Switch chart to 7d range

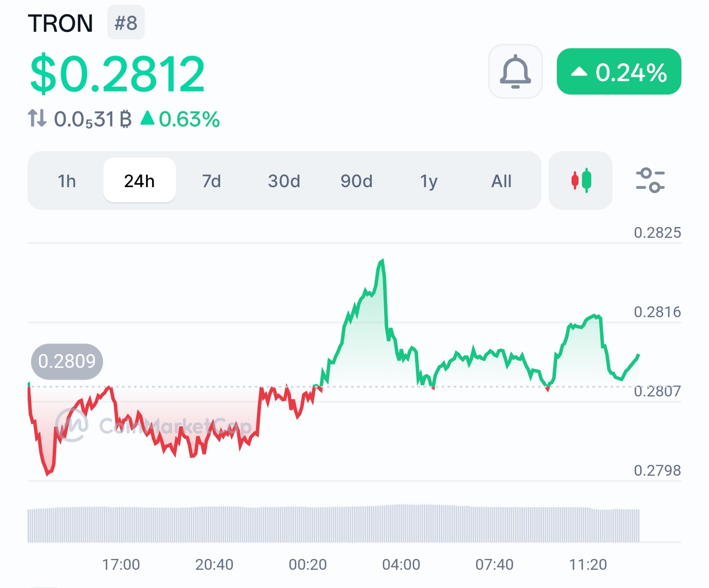tap(212, 181)
